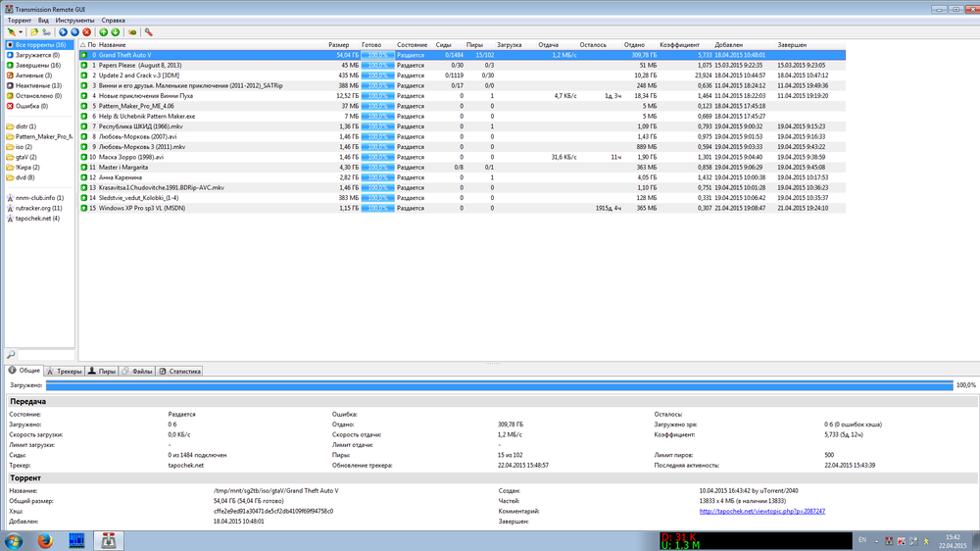Open application options with the wrench icon

click(149, 32)
